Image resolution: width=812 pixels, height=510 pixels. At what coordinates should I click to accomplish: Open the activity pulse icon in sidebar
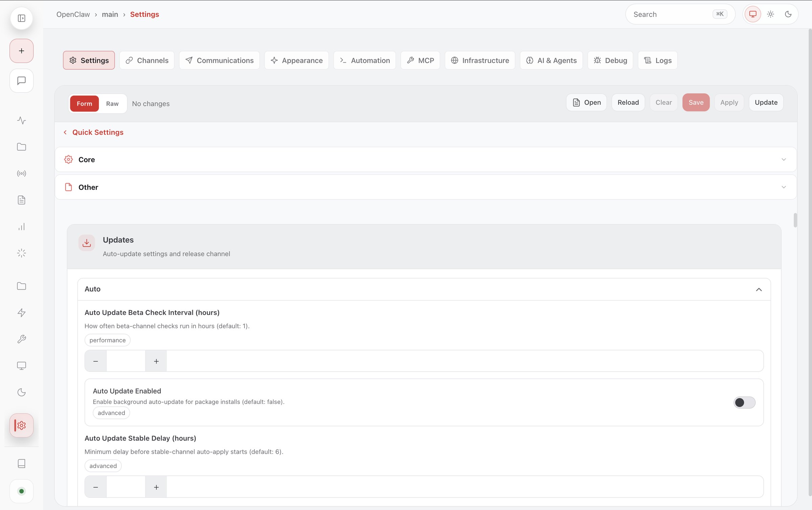tap(21, 121)
